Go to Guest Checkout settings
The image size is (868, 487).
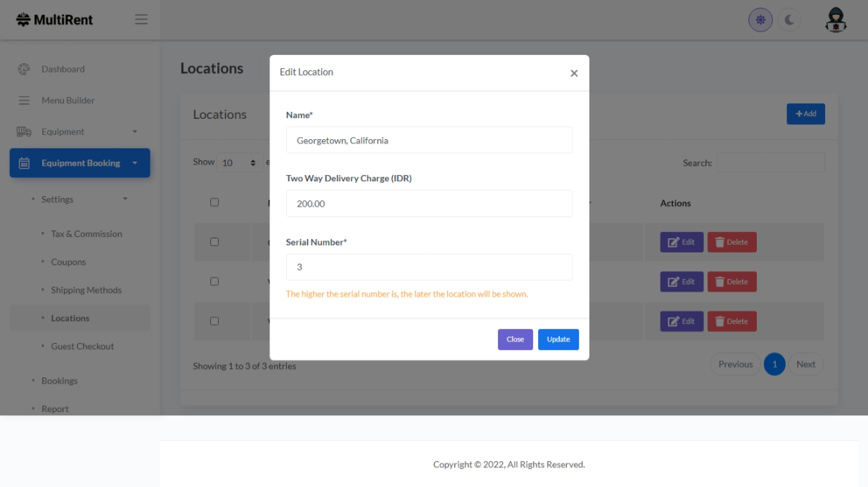point(82,346)
